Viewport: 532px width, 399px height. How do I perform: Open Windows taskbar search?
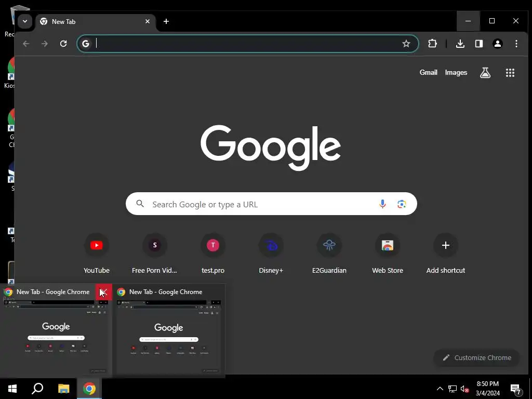pos(37,389)
